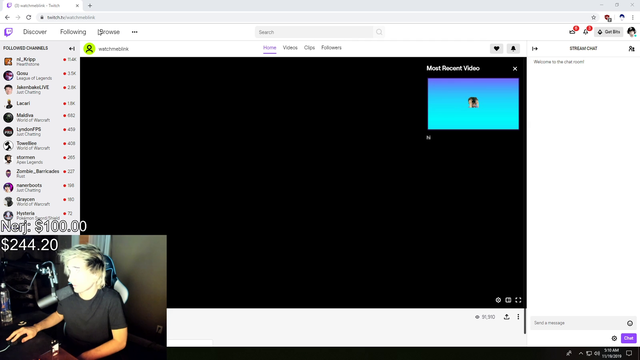Play the Most Recent Video thumbnail
Image resolution: width=640 pixels, height=360 pixels.
click(473, 104)
